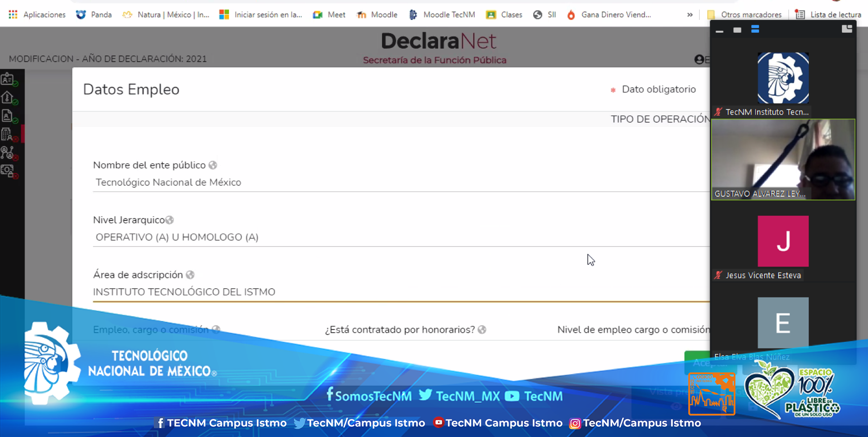
Task: Open the Gana Dinero Viend... bookmark
Action: tap(609, 15)
